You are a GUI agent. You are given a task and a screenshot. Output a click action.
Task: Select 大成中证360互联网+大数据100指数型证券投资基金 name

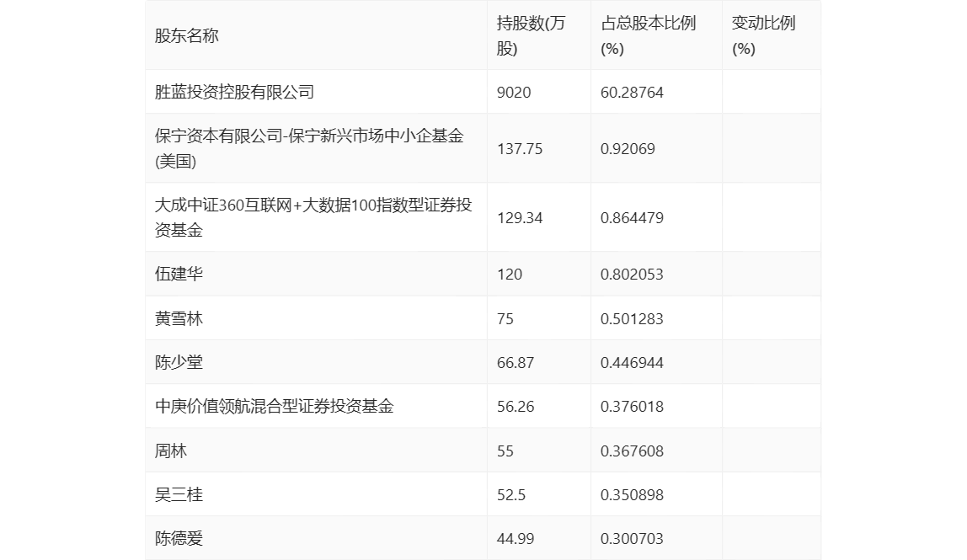[x=313, y=218]
